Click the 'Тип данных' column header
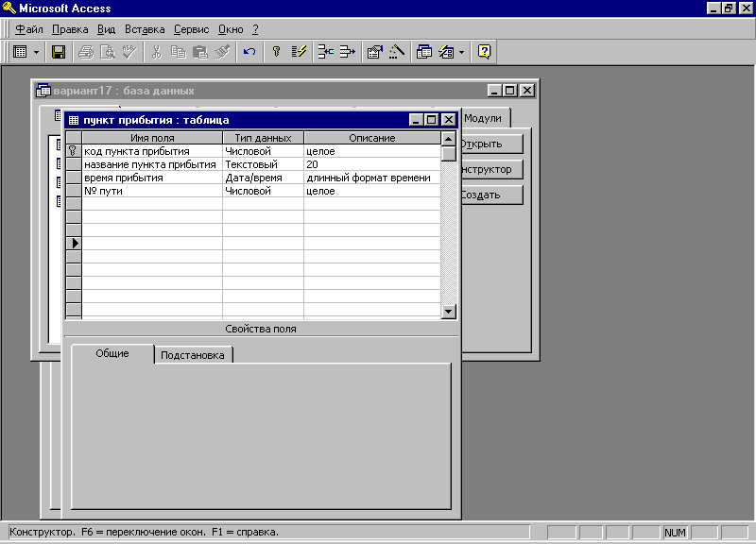Viewport: 756px width, 544px height. coord(263,138)
